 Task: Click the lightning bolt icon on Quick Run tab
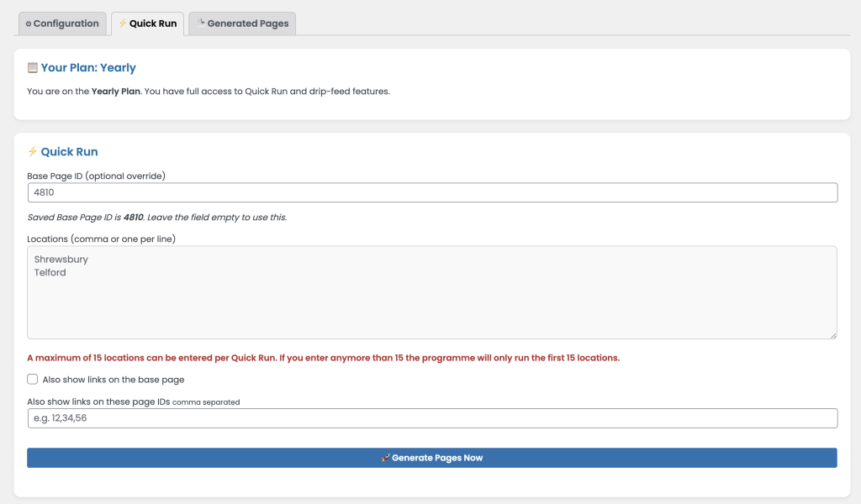pos(123,24)
